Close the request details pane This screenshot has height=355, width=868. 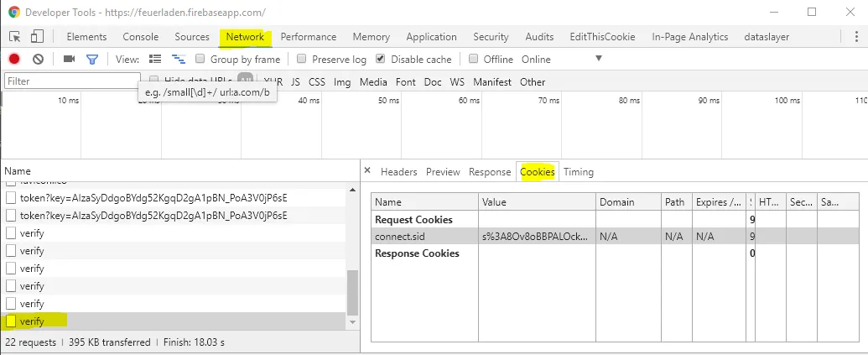367,171
